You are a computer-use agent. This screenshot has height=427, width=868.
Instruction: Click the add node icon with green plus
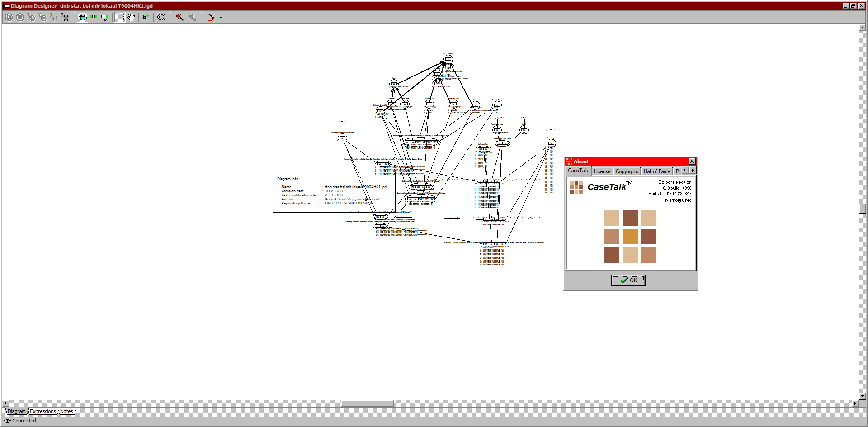(x=146, y=17)
